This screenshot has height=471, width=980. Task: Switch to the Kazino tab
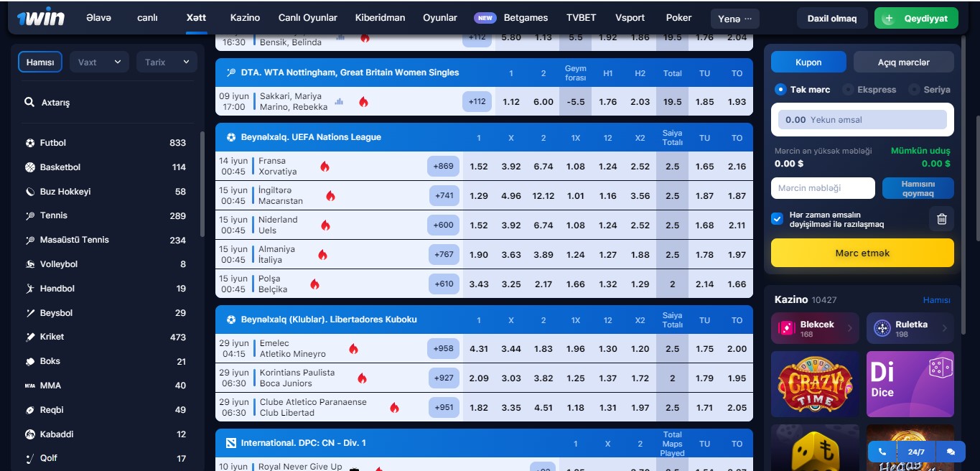pos(245,18)
